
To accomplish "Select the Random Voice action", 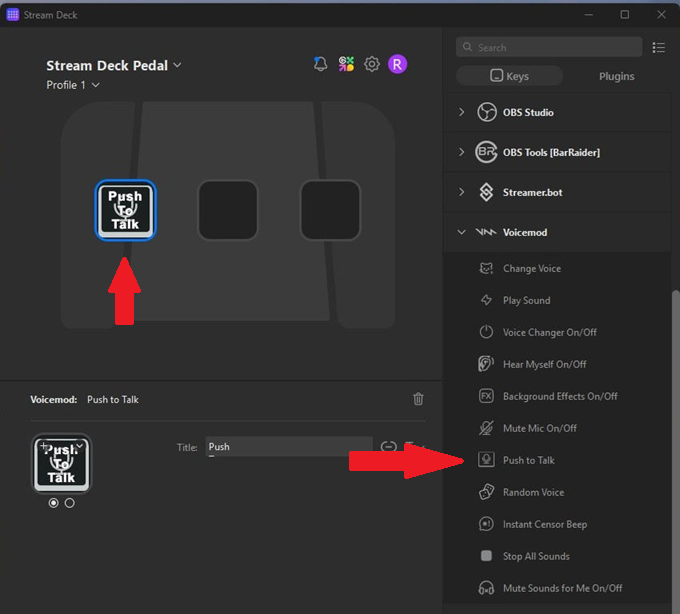I will 533,492.
